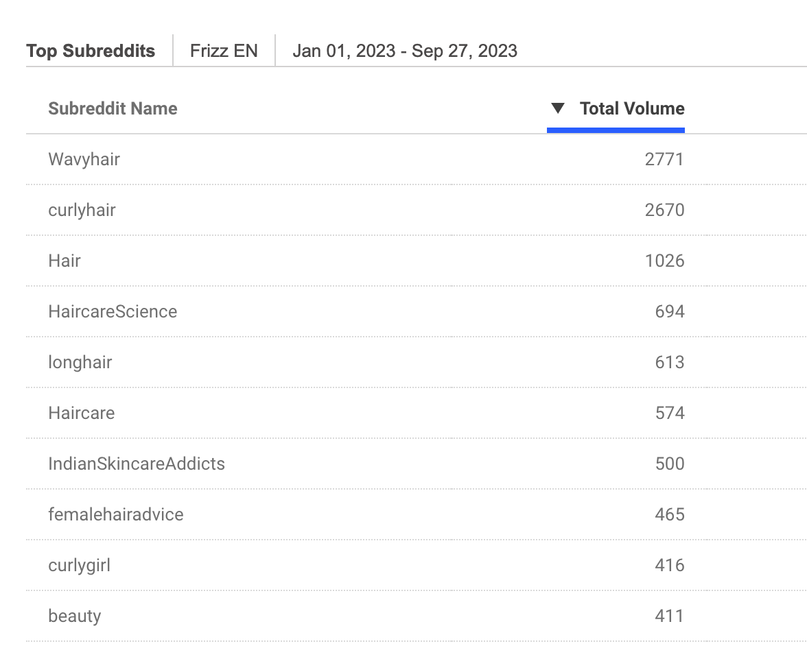
Task: Open the Jan 01 - Sep 27 date range
Action: pyautogui.click(x=404, y=51)
